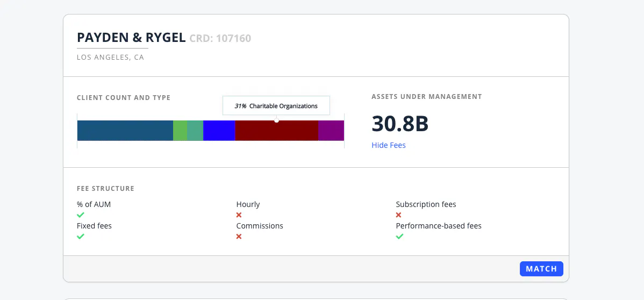This screenshot has width=644, height=300.
Task: Click the 30.8B assets value
Action: [400, 124]
